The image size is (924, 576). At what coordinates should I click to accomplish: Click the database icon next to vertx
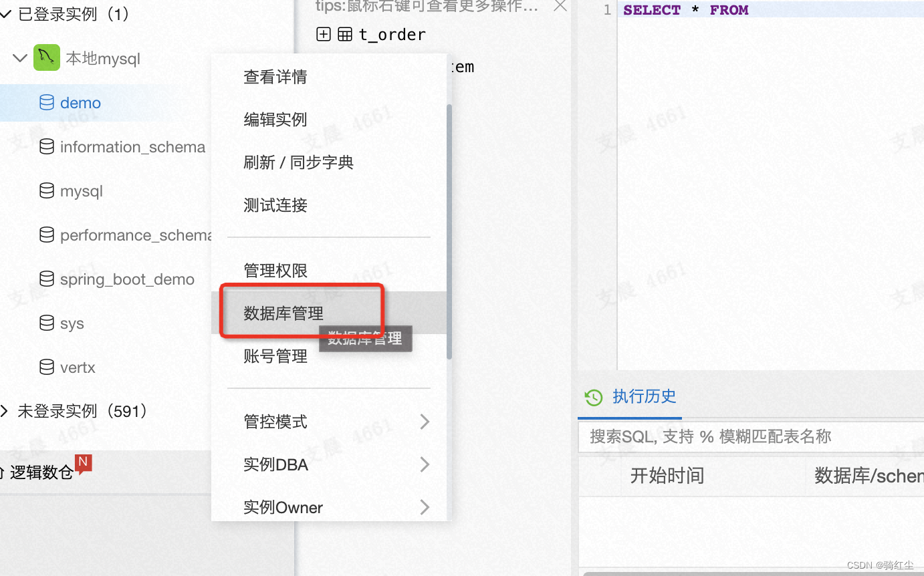(47, 368)
